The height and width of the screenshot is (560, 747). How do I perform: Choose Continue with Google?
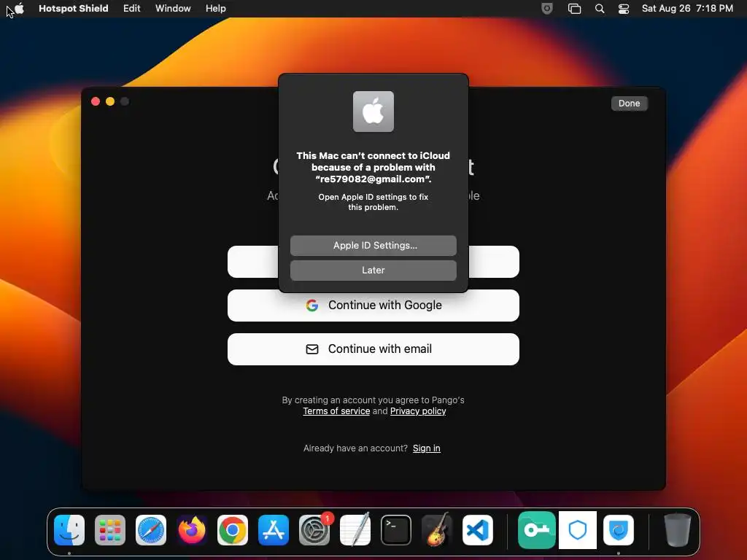coord(373,306)
